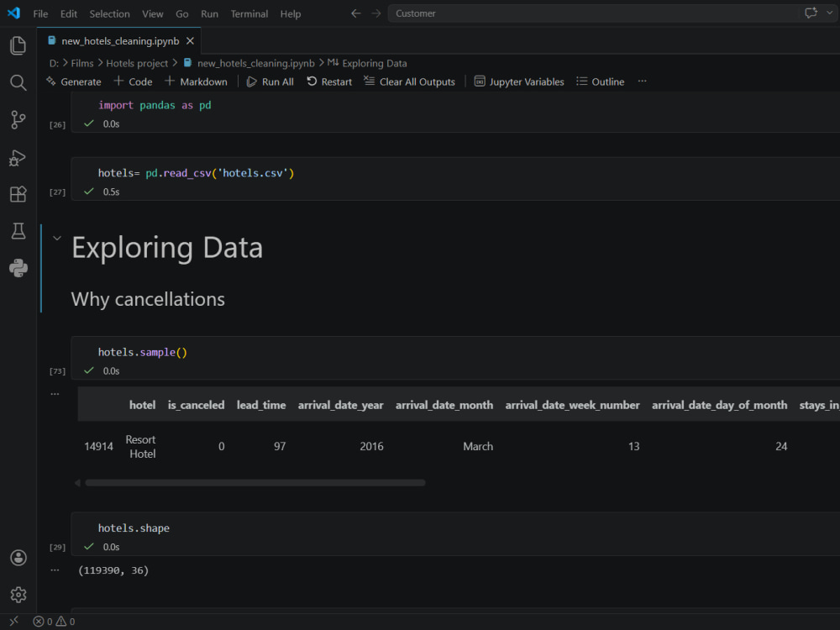Open the View menu
Screen dimensions: 840x630
tap(153, 14)
